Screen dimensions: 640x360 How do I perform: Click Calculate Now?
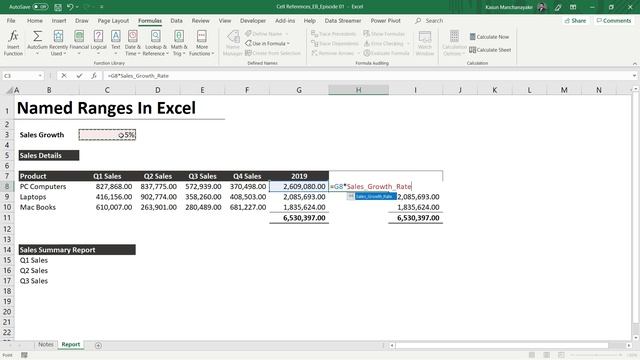tap(489, 37)
